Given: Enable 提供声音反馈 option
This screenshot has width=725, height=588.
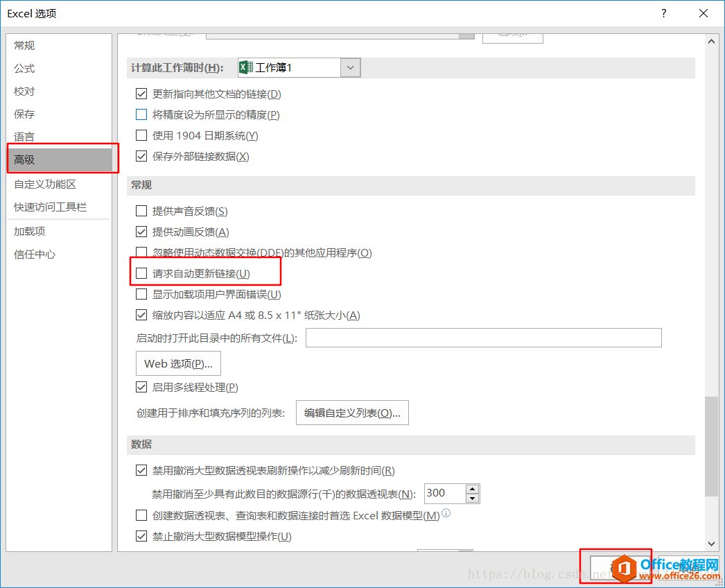Looking at the screenshot, I should 141,210.
